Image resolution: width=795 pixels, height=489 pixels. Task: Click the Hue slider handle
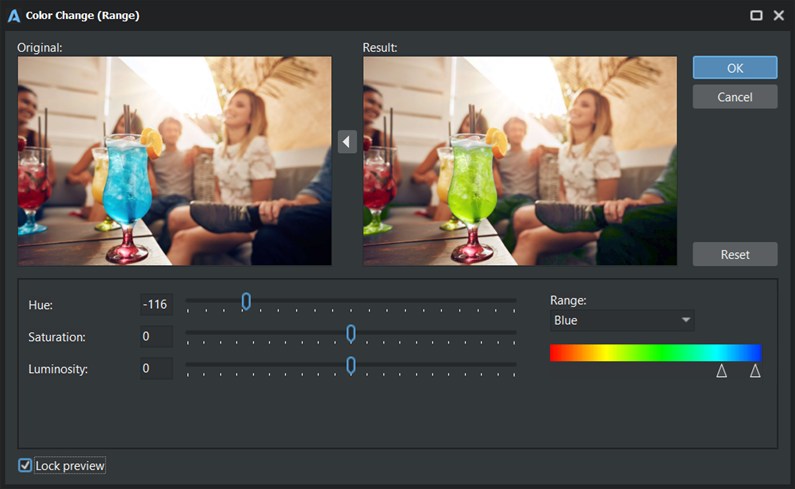(246, 301)
